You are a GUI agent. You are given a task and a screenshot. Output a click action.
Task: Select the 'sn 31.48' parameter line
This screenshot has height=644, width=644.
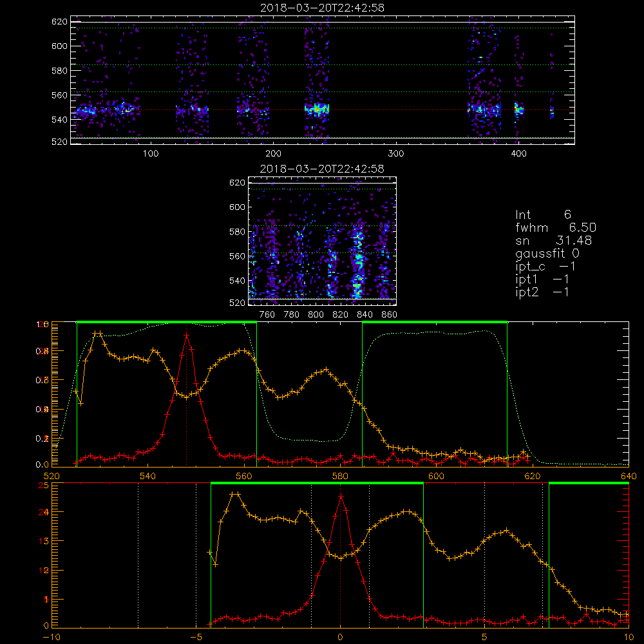[554, 240]
